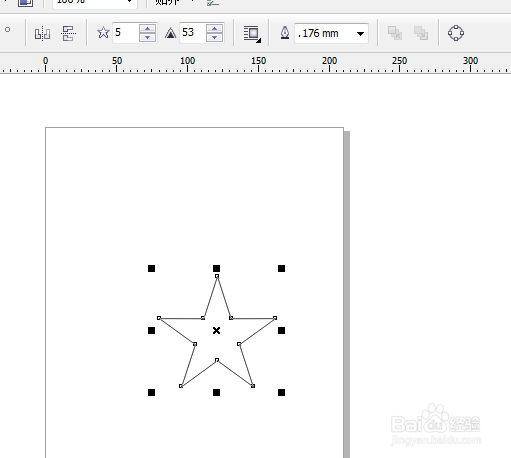Viewport: 511px width, 458px height.
Task: Click the star points icon
Action: (103, 33)
